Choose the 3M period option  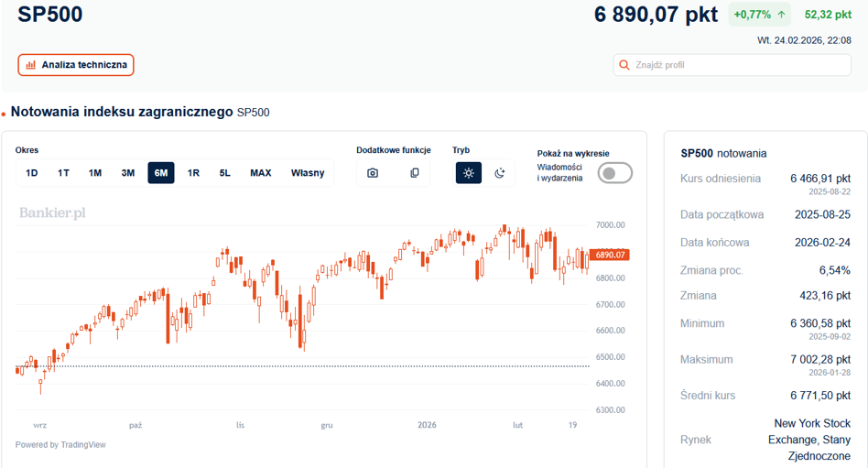click(x=128, y=173)
